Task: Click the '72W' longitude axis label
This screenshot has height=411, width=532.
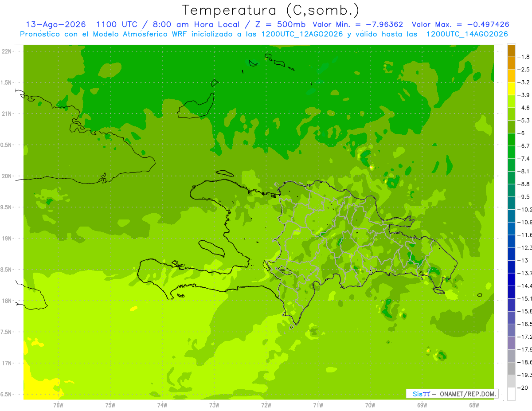Action: 266,405
